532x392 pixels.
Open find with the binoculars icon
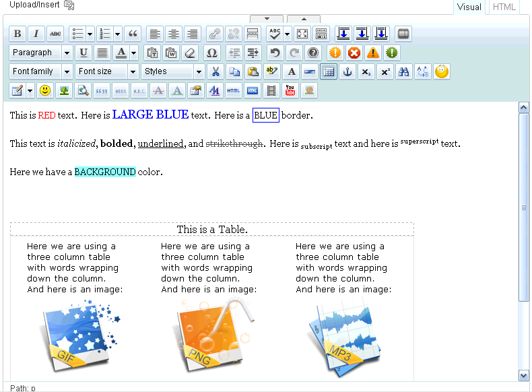click(404, 71)
